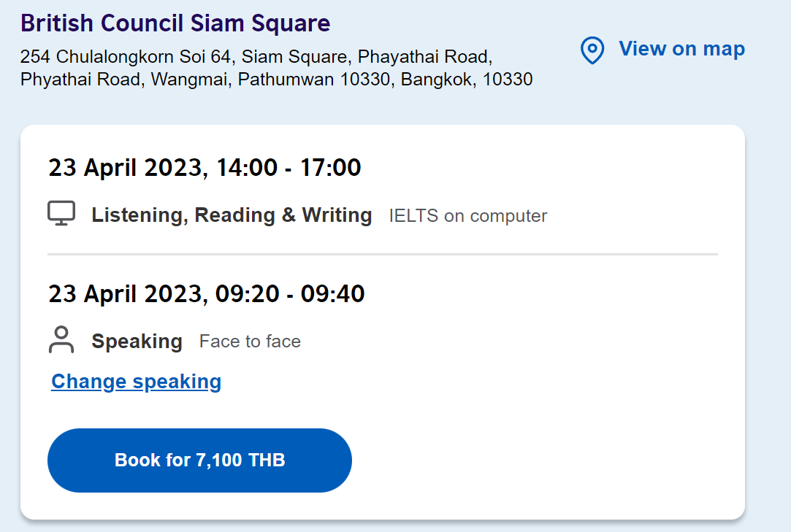Click the Pathumwan 10330, Bangkok address line
Image resolution: width=791 pixels, height=532 pixels.
coord(276,79)
